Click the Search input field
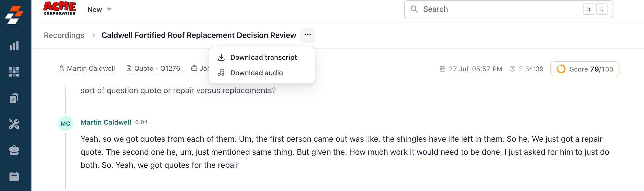Image resolution: width=644 pixels, height=191 pixels. 508,9
